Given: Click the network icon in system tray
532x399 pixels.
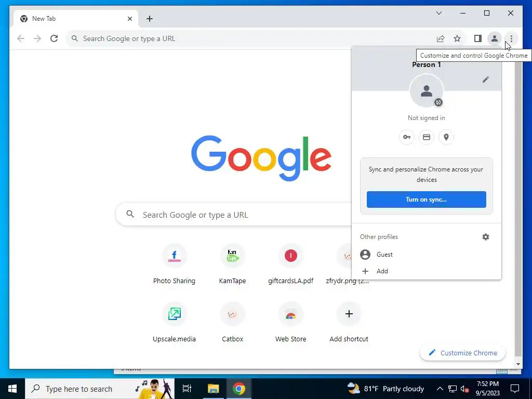Looking at the screenshot, I should pyautogui.click(x=453, y=389).
